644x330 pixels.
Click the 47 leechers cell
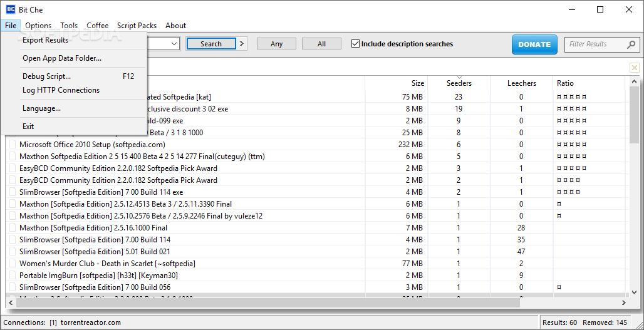(x=521, y=252)
